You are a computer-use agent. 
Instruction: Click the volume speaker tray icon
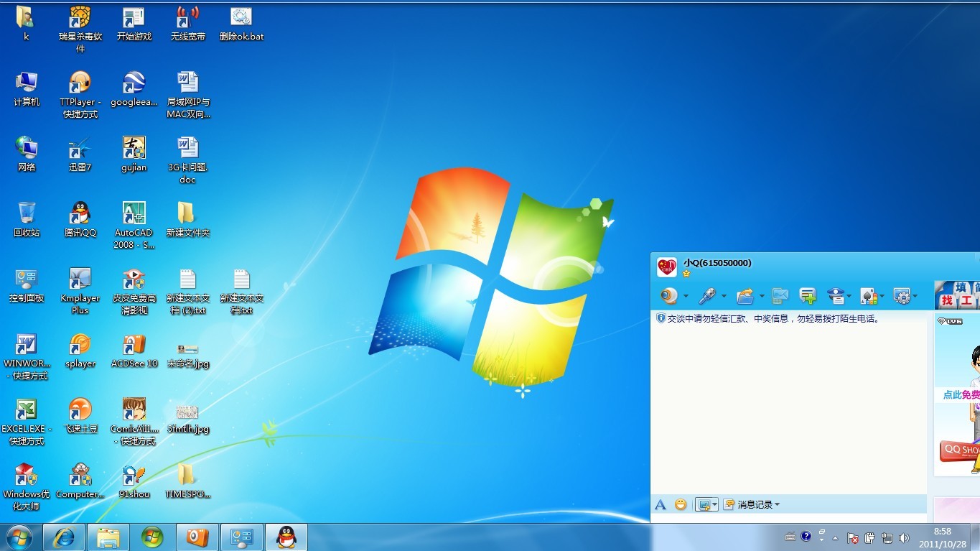coord(904,538)
